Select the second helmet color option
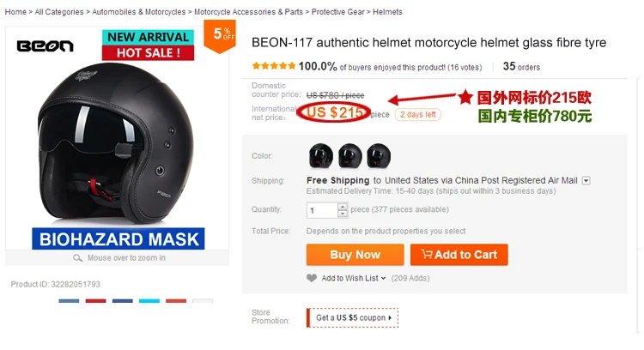The height and width of the screenshot is (350, 644). point(350,156)
